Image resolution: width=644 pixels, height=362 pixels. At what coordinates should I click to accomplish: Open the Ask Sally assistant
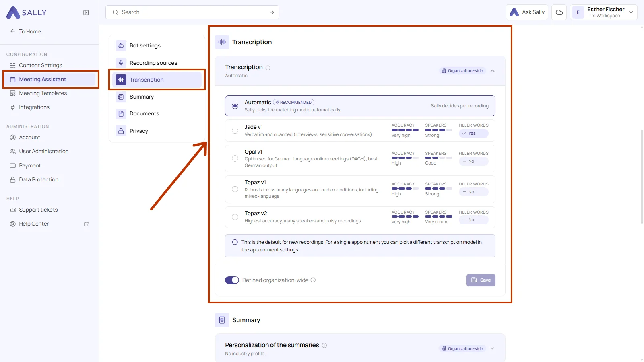point(527,12)
